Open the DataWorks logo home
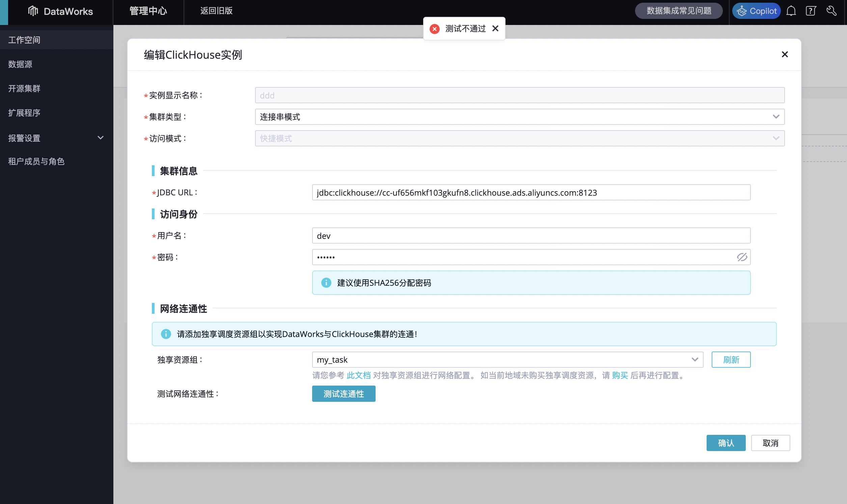Image resolution: width=847 pixels, height=504 pixels. click(60, 11)
